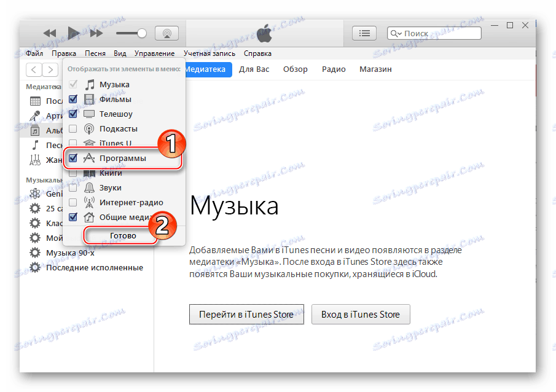Open the AirPlay output button
Screen dimensions: 556x392
[x=166, y=33]
